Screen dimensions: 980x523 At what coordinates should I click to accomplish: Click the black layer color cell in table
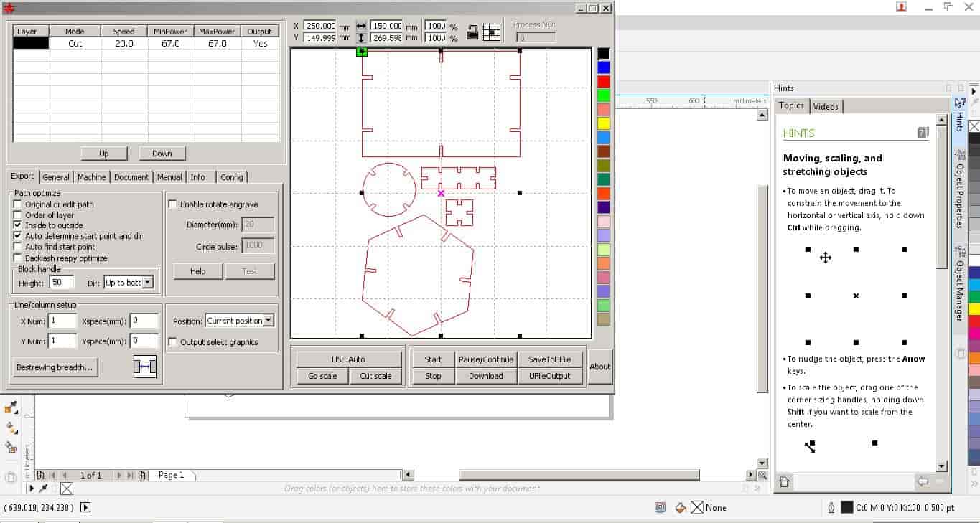pyautogui.click(x=31, y=44)
